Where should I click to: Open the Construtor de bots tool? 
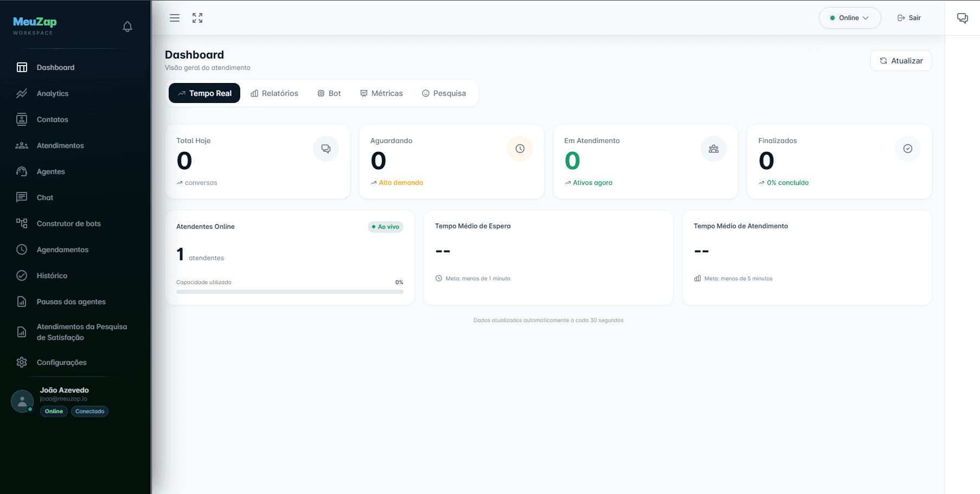(x=69, y=223)
